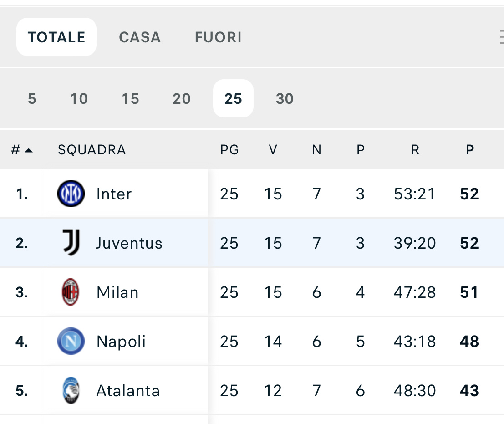
Task: Switch to the FUORI tab
Action: (x=218, y=37)
